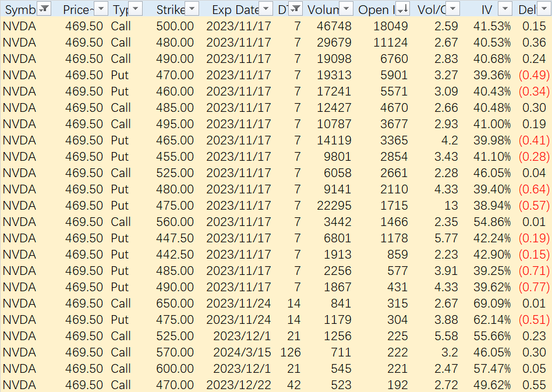Select the strike cell 460.00
The image size is (552, 392).
tap(175, 91)
